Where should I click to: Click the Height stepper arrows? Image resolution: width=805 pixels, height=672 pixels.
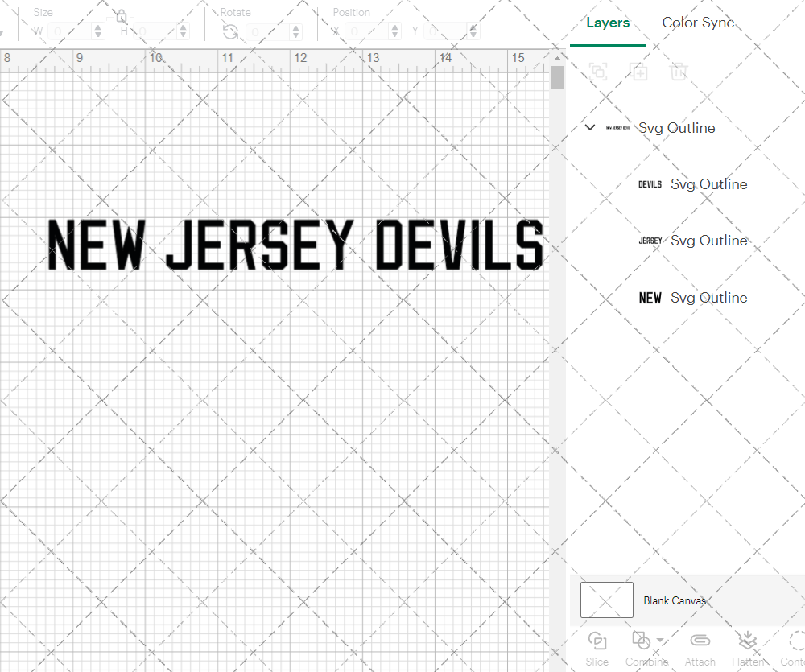click(184, 31)
